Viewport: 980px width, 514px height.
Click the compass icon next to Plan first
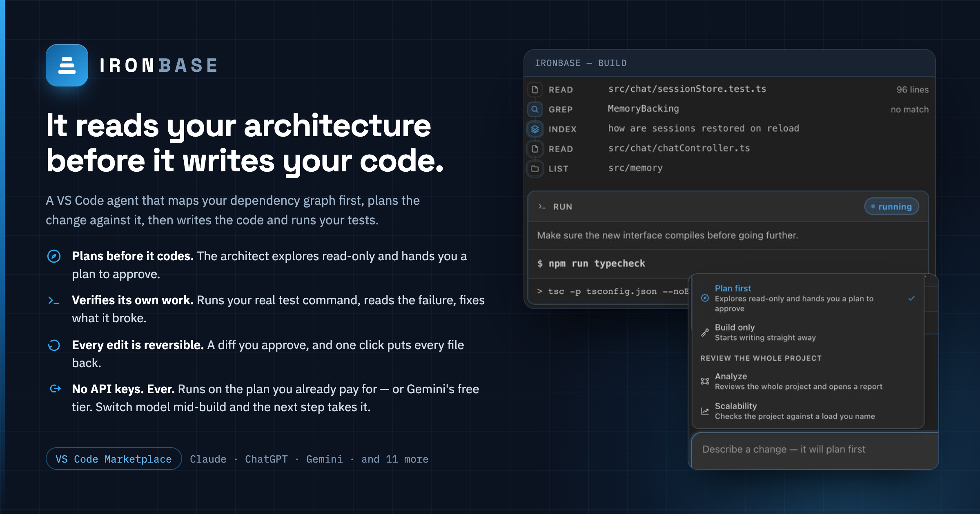click(705, 298)
